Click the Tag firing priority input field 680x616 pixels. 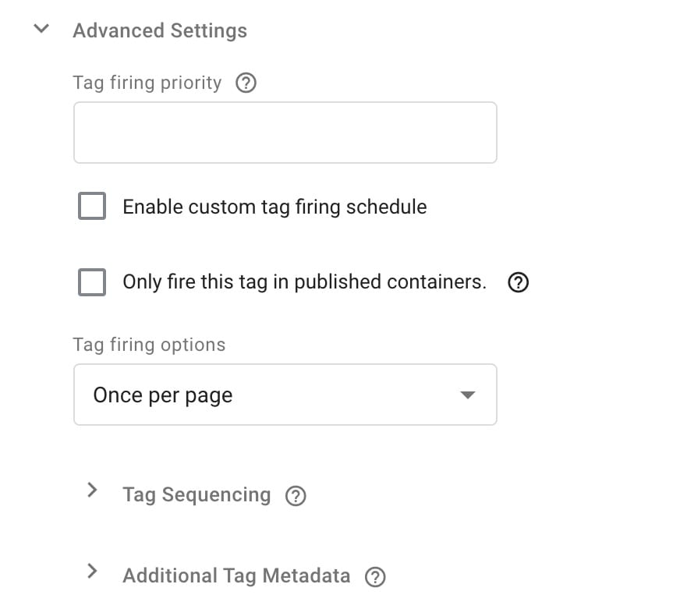[x=285, y=132]
